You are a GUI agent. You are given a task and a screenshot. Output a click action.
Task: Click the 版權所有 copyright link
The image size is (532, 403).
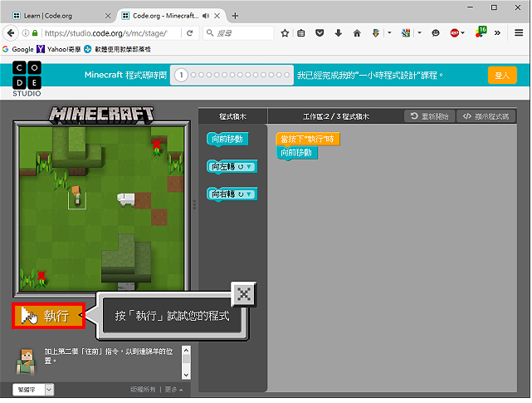pos(143,390)
